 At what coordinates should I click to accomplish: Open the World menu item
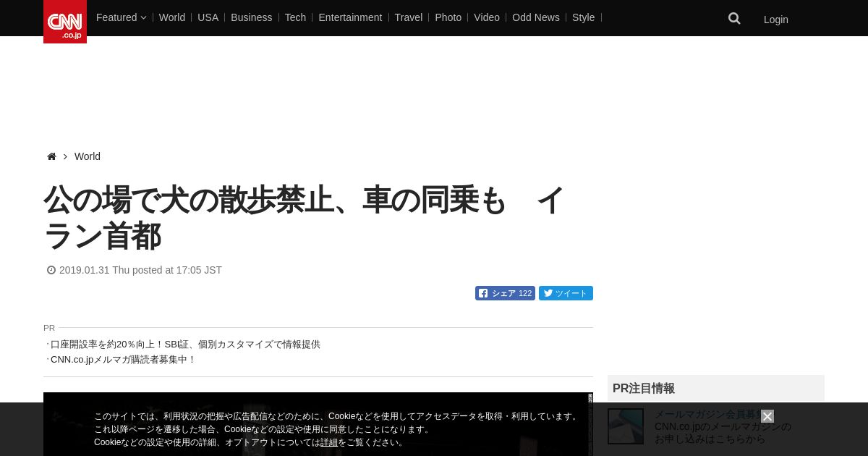click(172, 17)
